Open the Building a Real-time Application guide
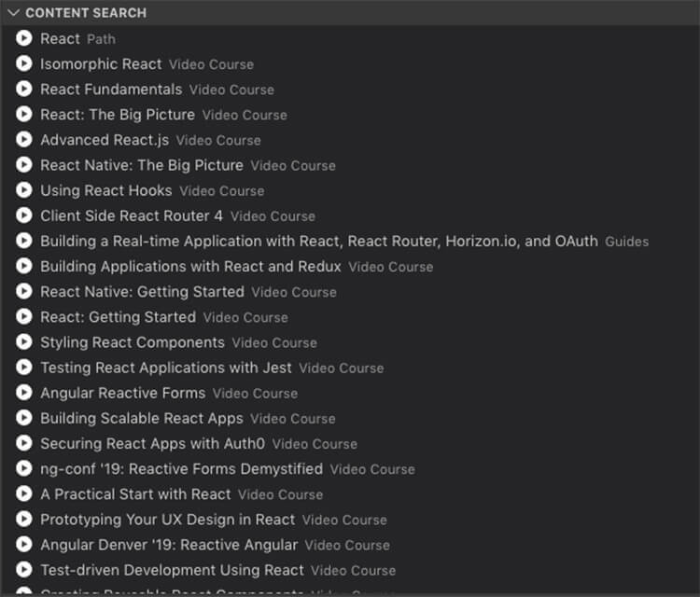The height and width of the screenshot is (597, 700). (x=344, y=241)
